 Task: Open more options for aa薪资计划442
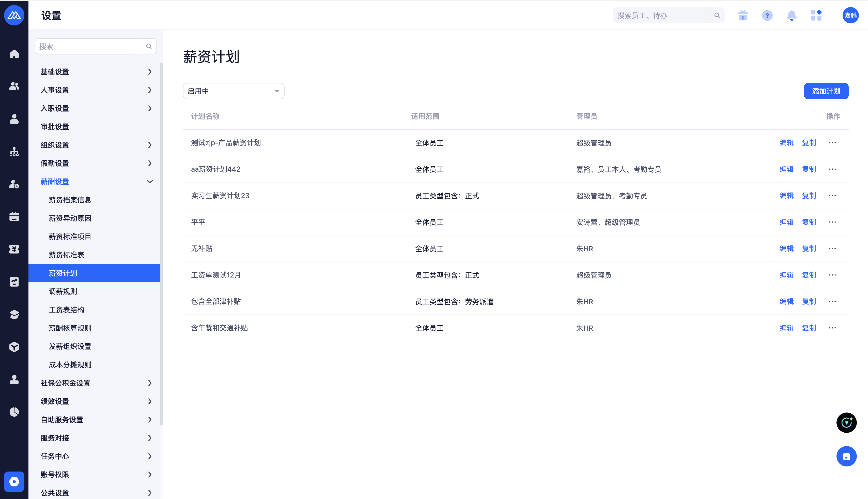click(x=832, y=169)
